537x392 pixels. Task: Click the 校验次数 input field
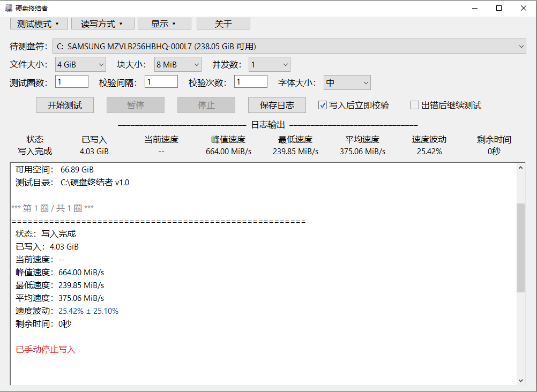pos(251,82)
